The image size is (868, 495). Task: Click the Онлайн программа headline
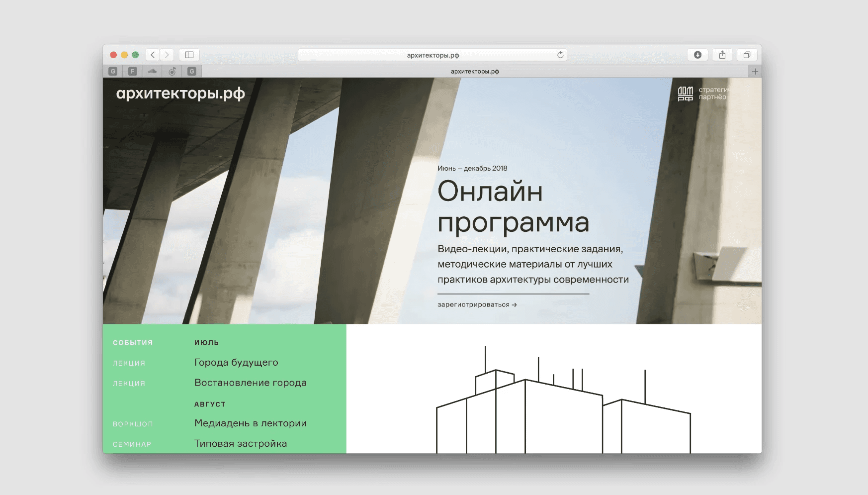[x=513, y=206]
